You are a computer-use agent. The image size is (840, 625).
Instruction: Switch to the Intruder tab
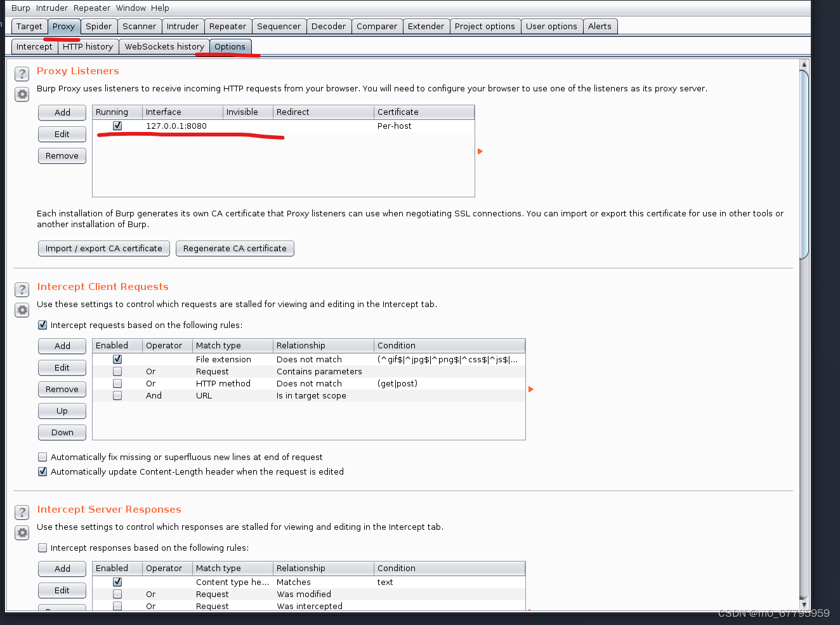click(183, 26)
